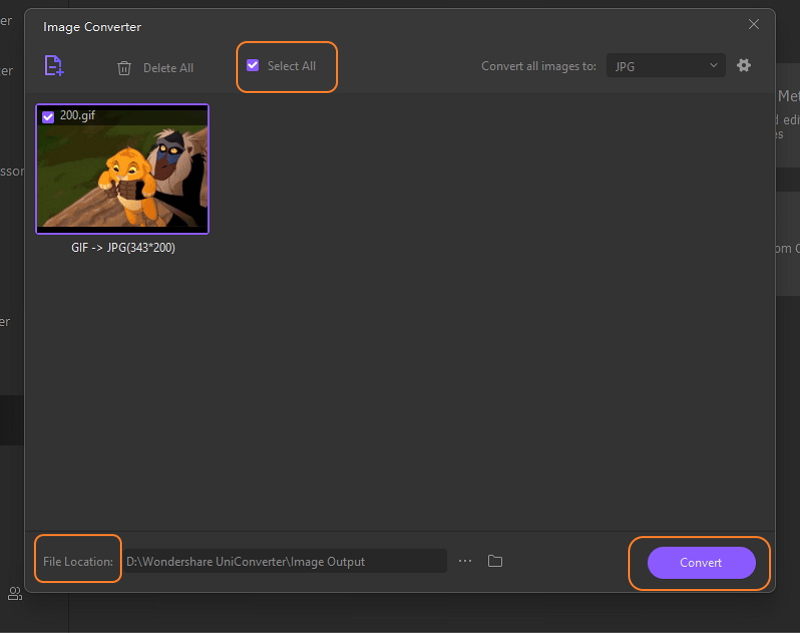Click the 200.gif filename label

(78, 115)
